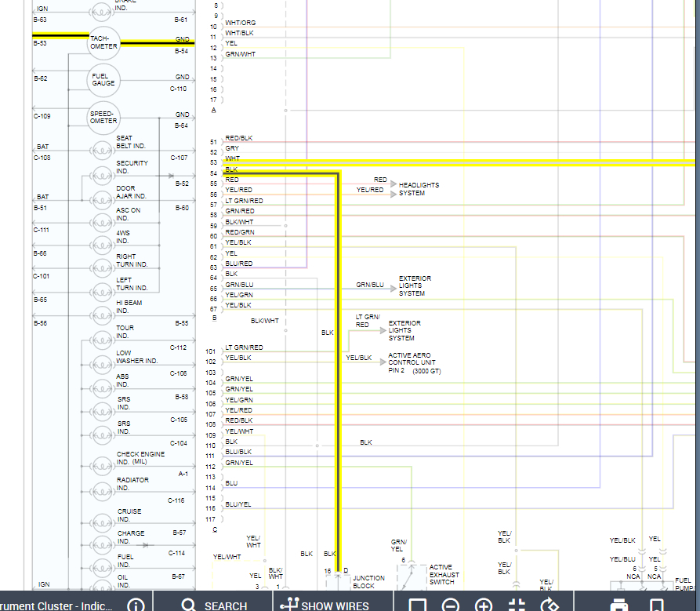Viewport: 700px width, 611px height.
Task: Click the fit-to-screen collapse arrows icon
Action: tap(517, 606)
